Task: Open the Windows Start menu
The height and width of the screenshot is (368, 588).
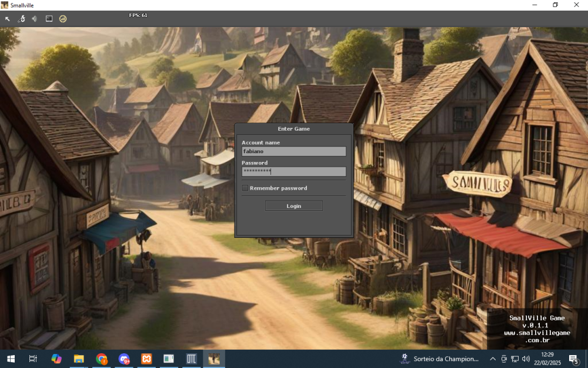Action: (11, 359)
